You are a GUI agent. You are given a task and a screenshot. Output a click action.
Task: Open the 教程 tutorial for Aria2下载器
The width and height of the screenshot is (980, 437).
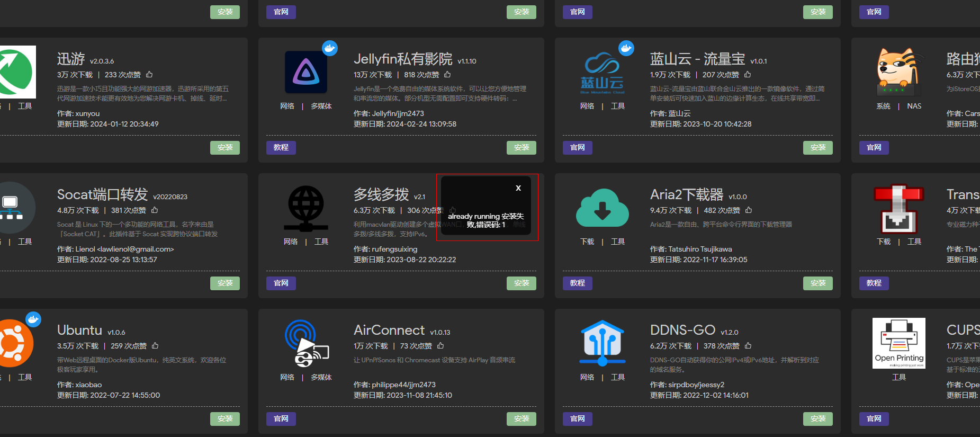coord(578,283)
